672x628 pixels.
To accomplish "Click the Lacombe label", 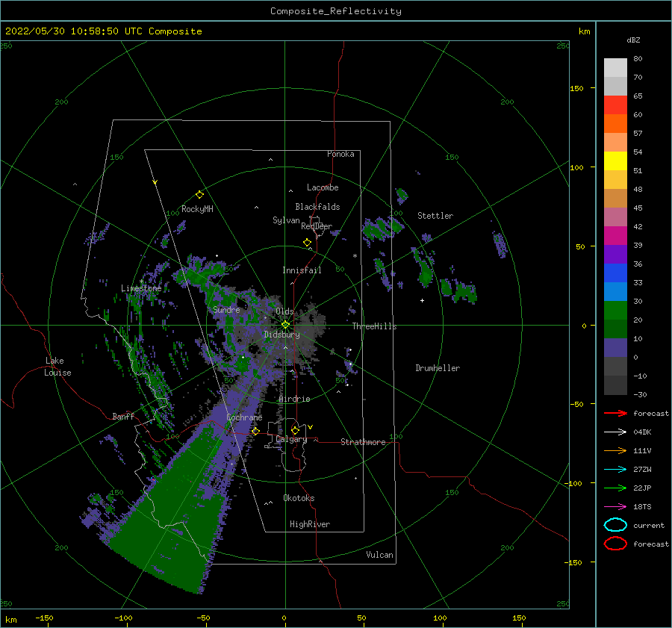I will [x=323, y=187].
